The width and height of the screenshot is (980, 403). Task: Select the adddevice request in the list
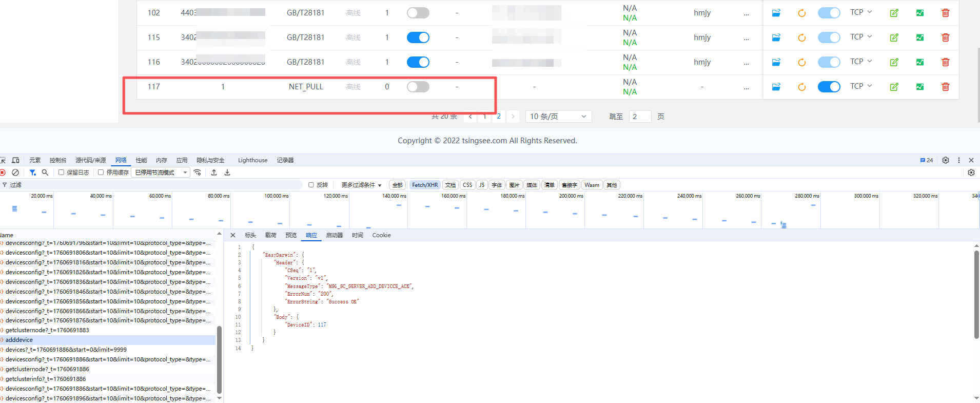108,340
